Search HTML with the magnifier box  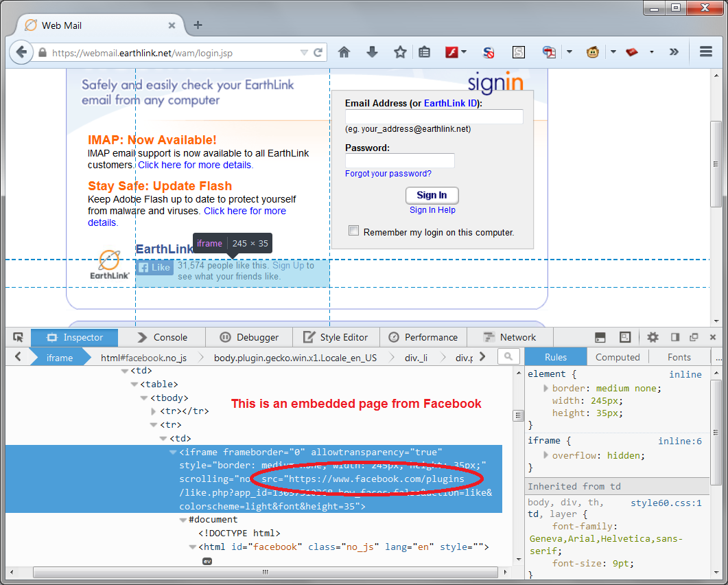point(508,357)
